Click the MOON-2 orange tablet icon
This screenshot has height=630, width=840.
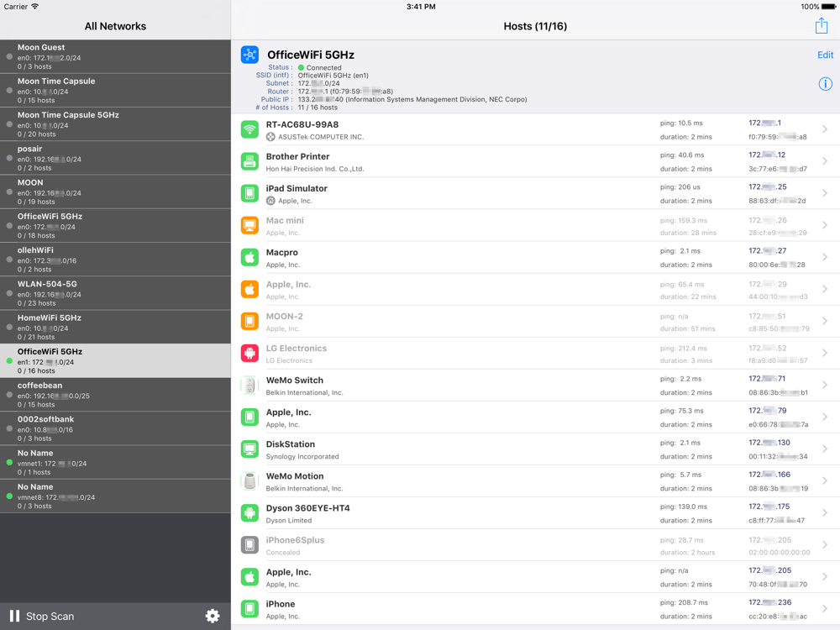249,322
